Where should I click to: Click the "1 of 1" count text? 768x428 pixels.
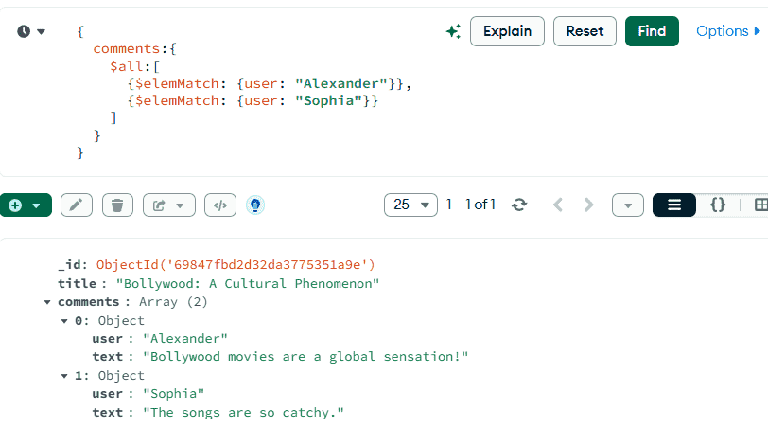(480, 204)
